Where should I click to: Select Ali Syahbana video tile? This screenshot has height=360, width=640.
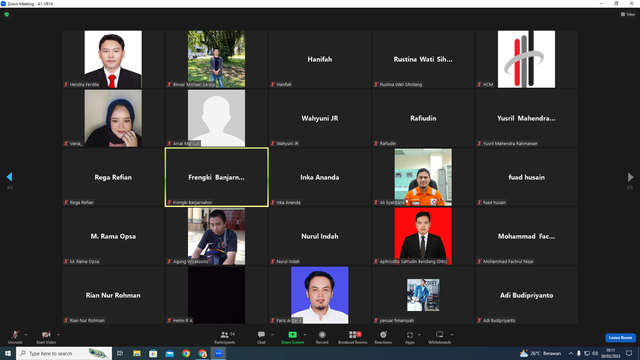point(423,177)
